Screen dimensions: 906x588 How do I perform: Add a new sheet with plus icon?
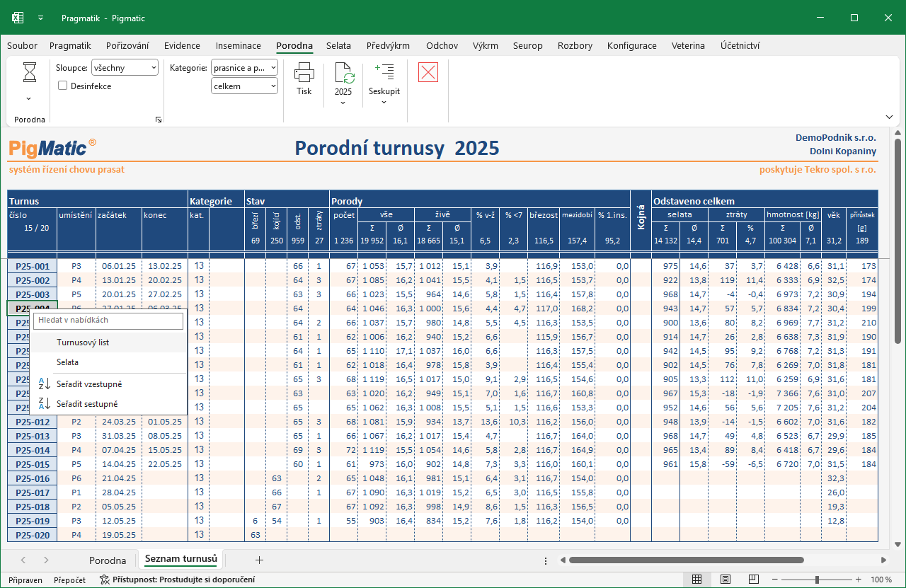tap(259, 560)
